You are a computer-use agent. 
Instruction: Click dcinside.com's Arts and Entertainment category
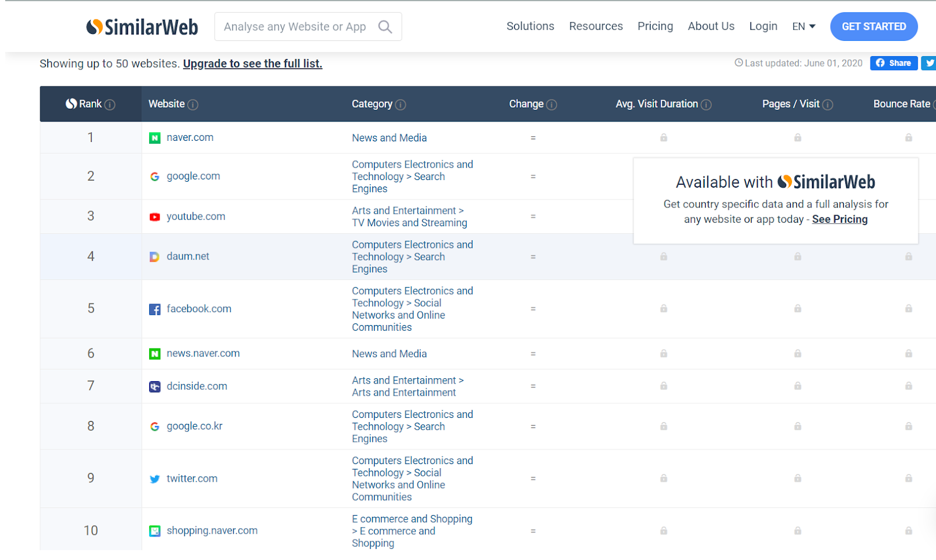coord(407,386)
